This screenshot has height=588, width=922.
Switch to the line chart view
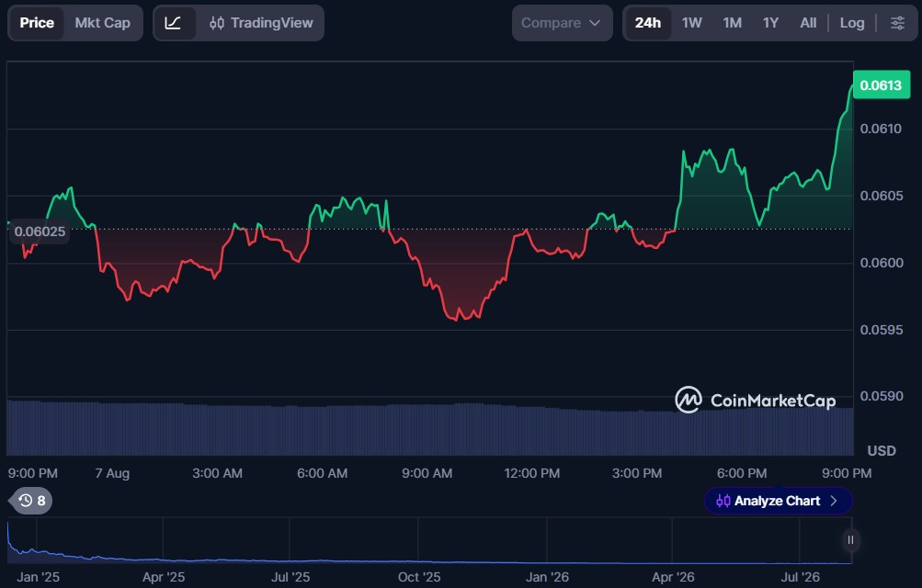[174, 23]
